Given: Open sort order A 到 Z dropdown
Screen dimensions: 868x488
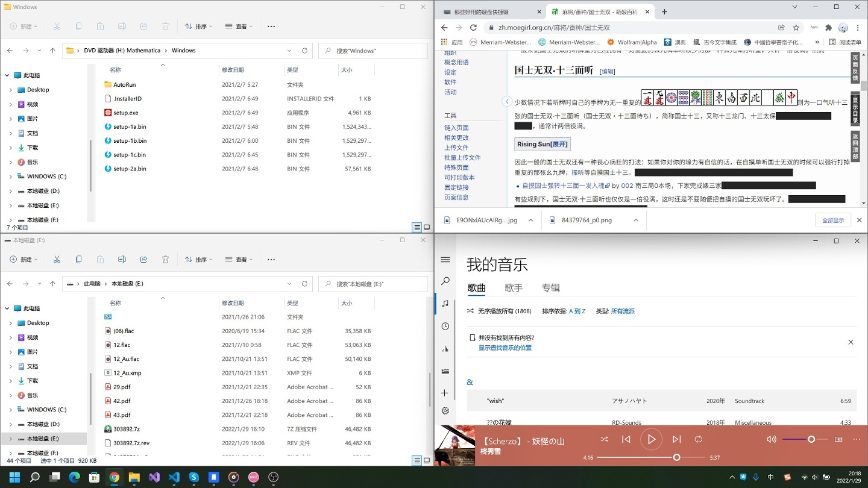Looking at the screenshot, I should [x=577, y=311].
